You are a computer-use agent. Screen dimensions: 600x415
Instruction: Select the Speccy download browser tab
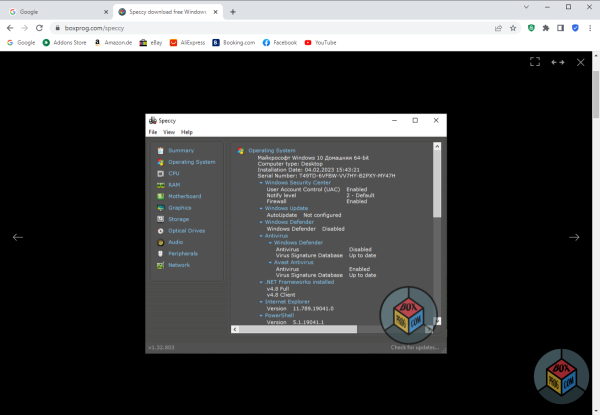pyautogui.click(x=168, y=12)
